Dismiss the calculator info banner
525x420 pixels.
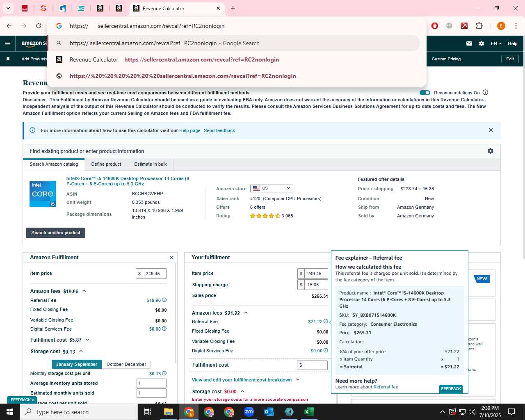point(491,130)
